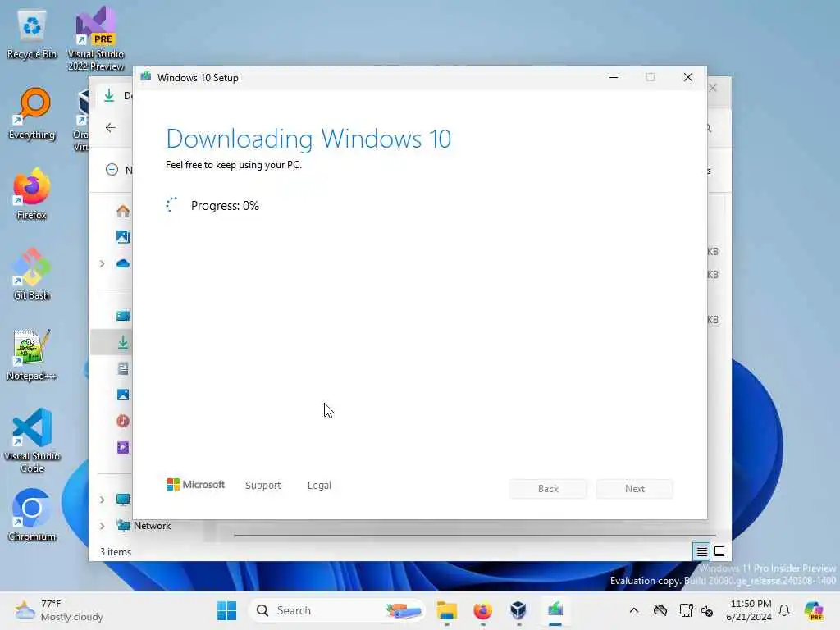Select Gallery in File Explorer sidebar
This screenshot has width=840, height=630.
[123, 237]
